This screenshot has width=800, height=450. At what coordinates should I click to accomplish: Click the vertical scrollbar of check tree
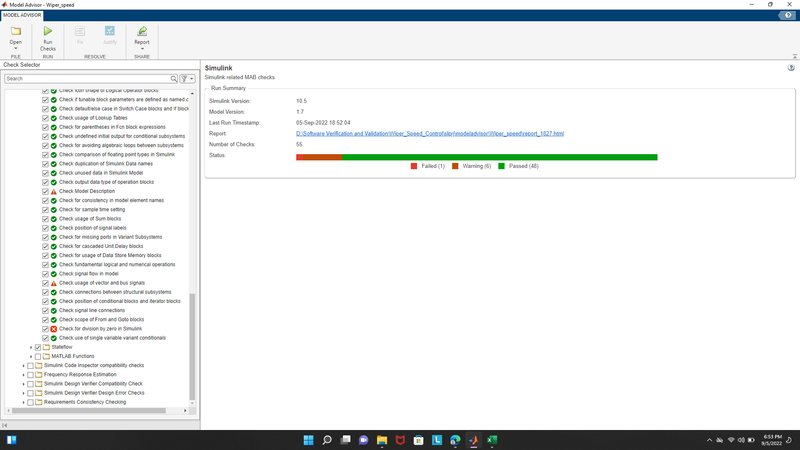192,347
